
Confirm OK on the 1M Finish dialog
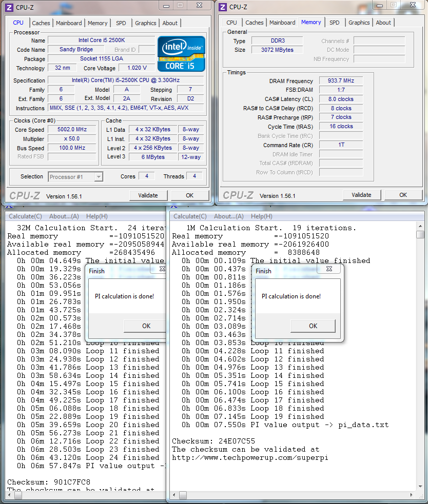(x=313, y=326)
